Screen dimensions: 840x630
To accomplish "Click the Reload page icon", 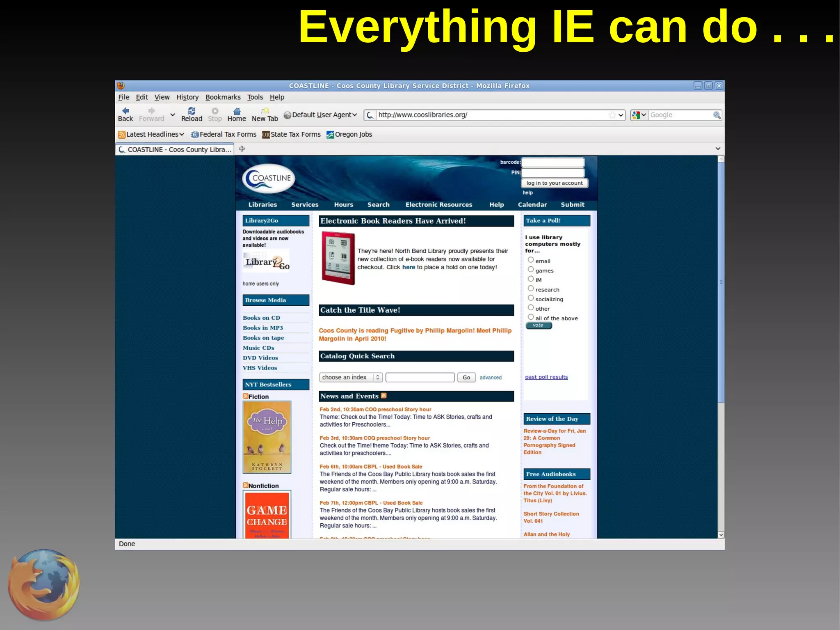I will 192,111.
